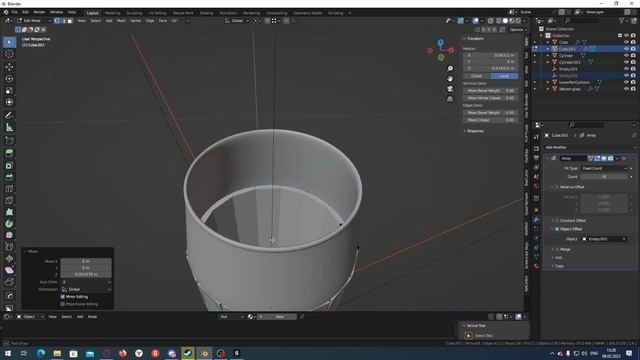
Task: Switch to face select mode
Action: [x=70, y=20]
